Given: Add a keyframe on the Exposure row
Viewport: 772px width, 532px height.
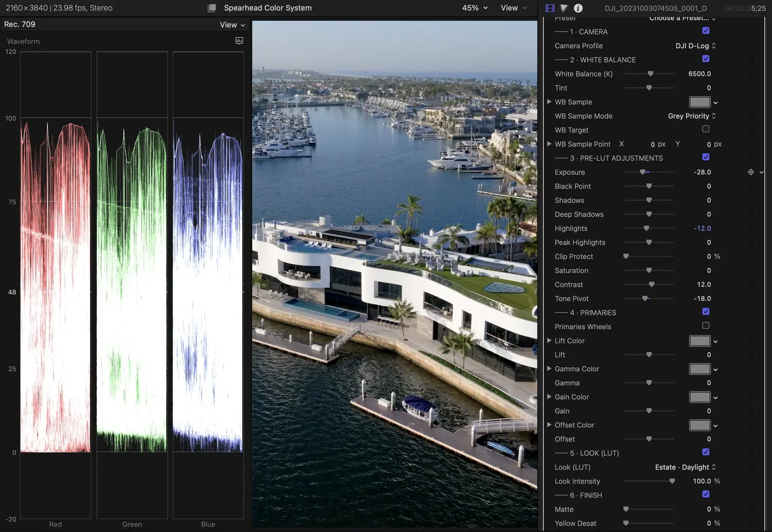Looking at the screenshot, I should pos(751,172).
